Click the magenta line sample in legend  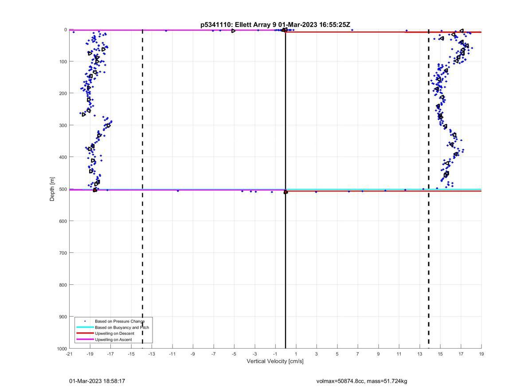85,340
